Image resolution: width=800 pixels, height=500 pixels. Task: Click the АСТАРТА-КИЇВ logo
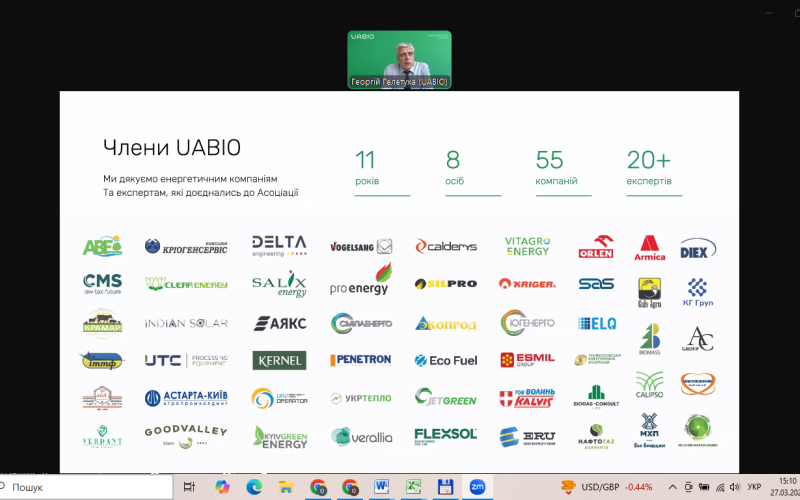(186, 398)
